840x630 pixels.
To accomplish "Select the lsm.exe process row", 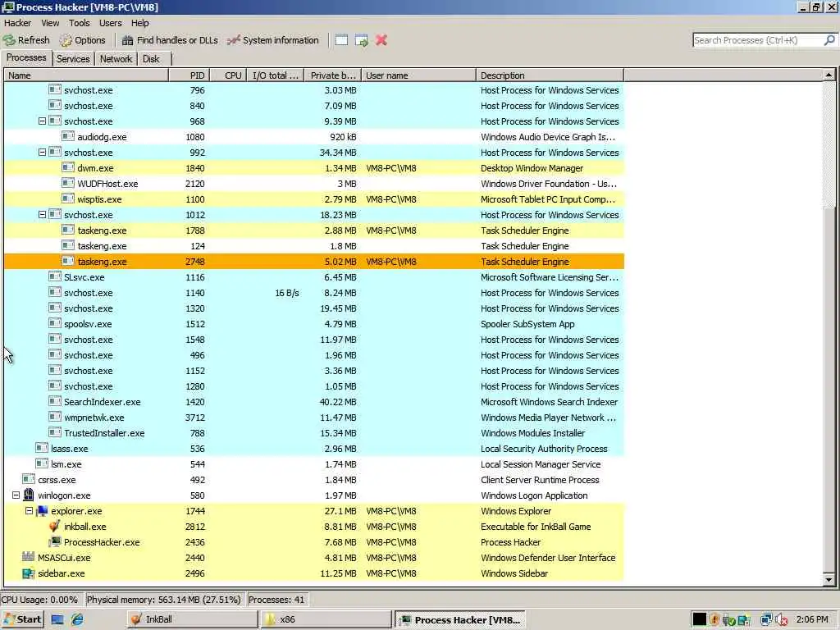I will tap(314, 464).
